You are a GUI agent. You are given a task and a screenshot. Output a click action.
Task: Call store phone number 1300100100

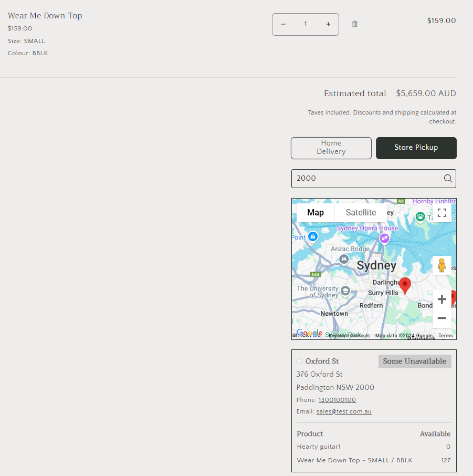[337, 400]
